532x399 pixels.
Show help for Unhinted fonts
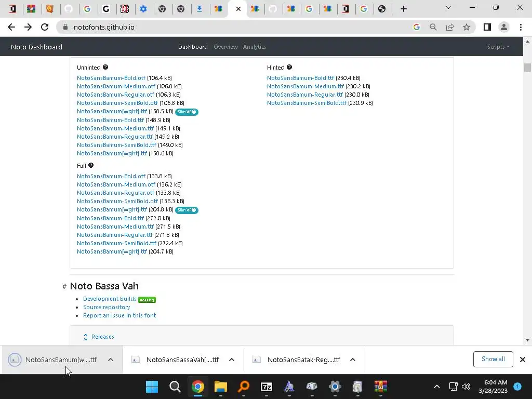click(105, 67)
